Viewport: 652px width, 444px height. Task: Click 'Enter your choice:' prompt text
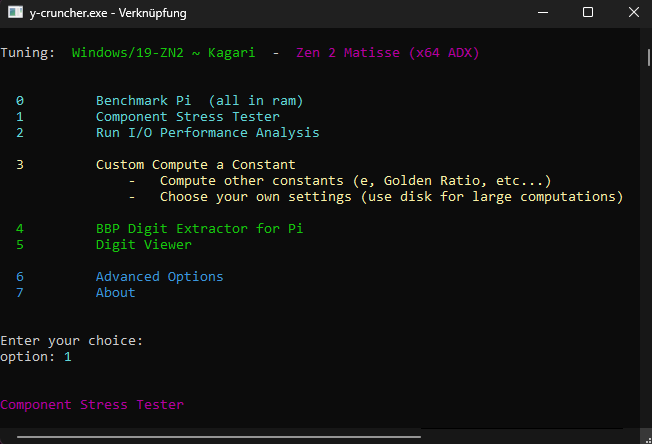coord(72,341)
